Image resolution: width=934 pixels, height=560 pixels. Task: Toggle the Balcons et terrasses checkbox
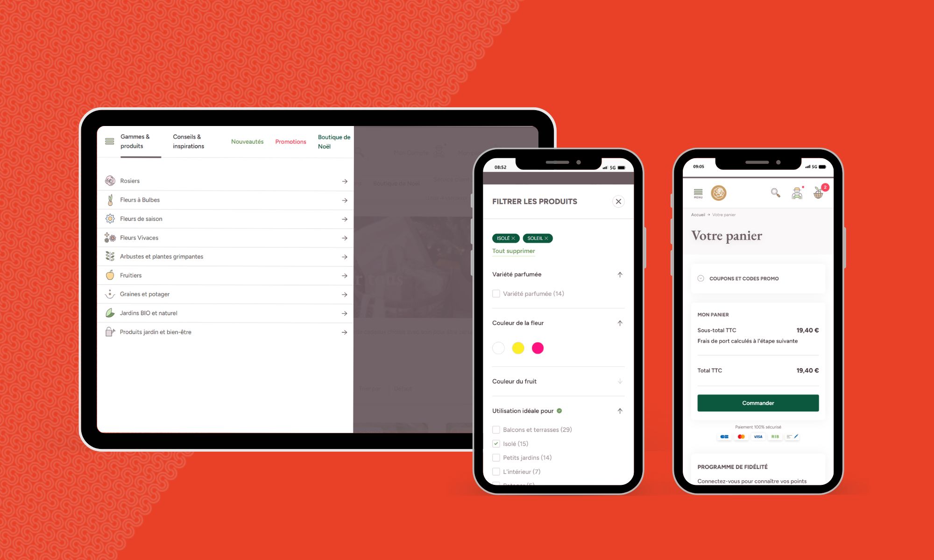[495, 429]
